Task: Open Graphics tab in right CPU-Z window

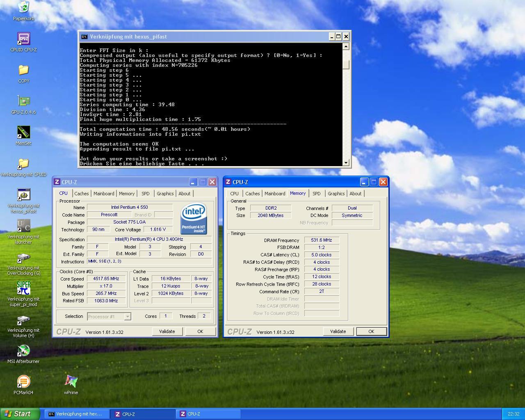Action: [x=336, y=194]
